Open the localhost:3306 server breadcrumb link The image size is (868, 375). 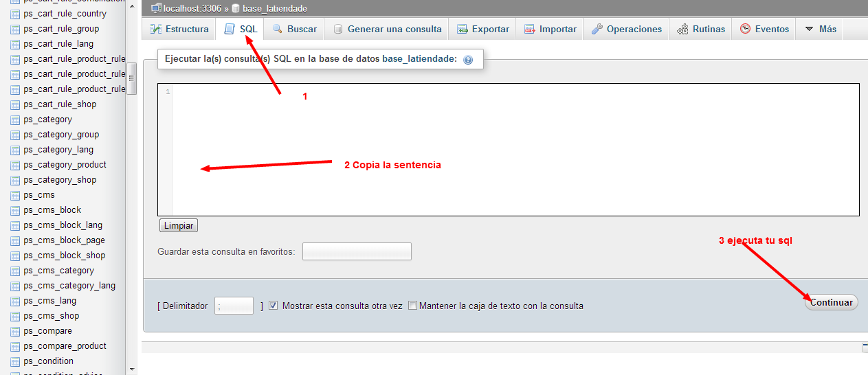[x=191, y=8]
